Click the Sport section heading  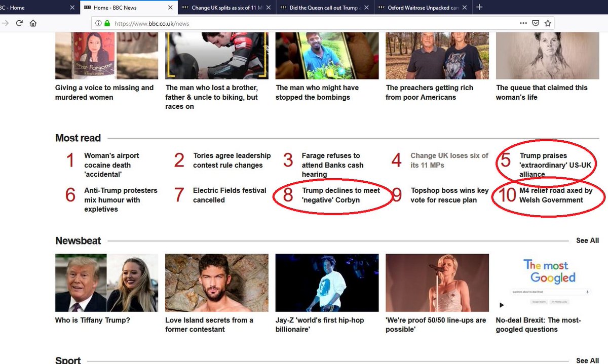pos(68,360)
